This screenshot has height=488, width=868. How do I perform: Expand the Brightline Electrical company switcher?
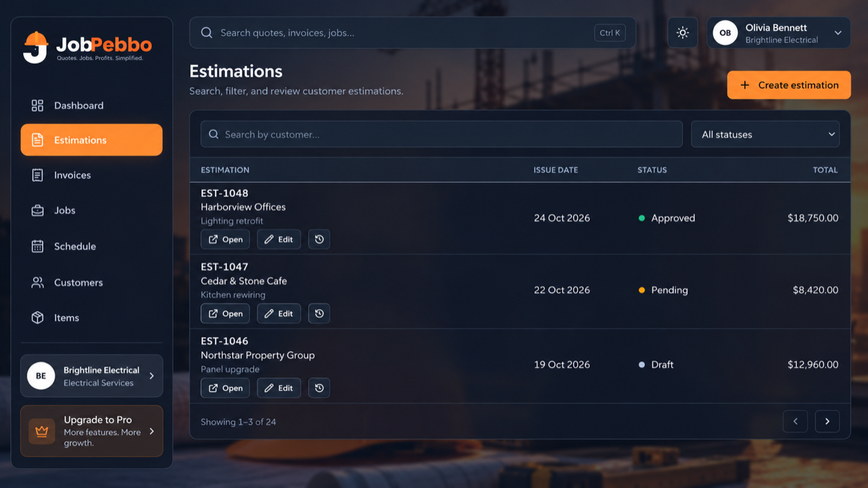151,376
